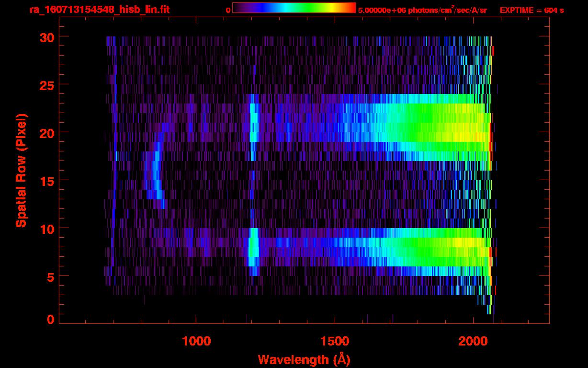The image size is (588, 368).
Task: Click the 5.00000e+06 photons unit label
Action: click(422, 10)
